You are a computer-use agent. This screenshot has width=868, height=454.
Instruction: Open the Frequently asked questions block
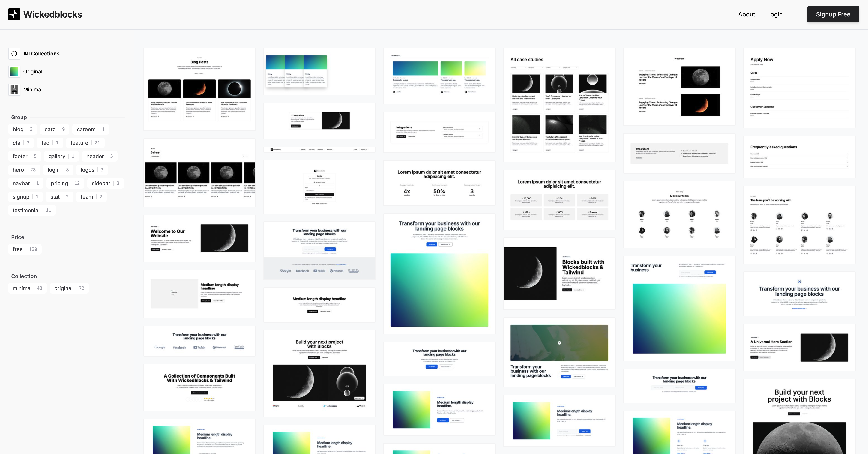click(799, 157)
